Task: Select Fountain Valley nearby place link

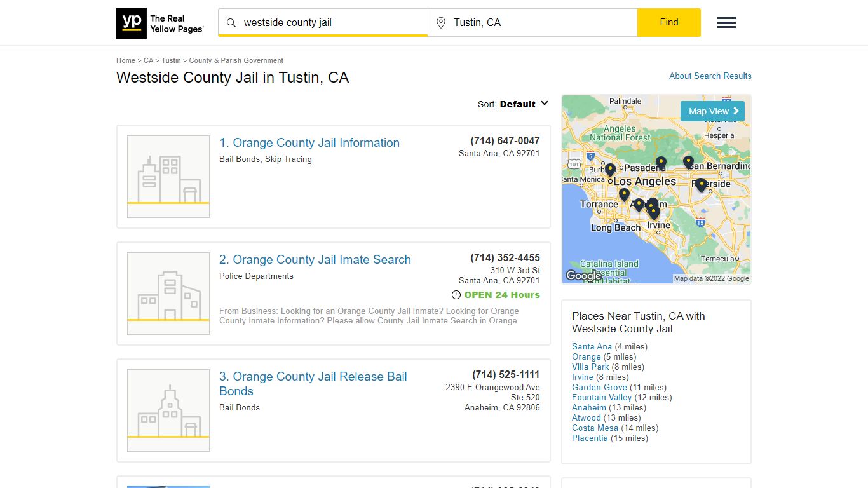Action: coord(602,397)
